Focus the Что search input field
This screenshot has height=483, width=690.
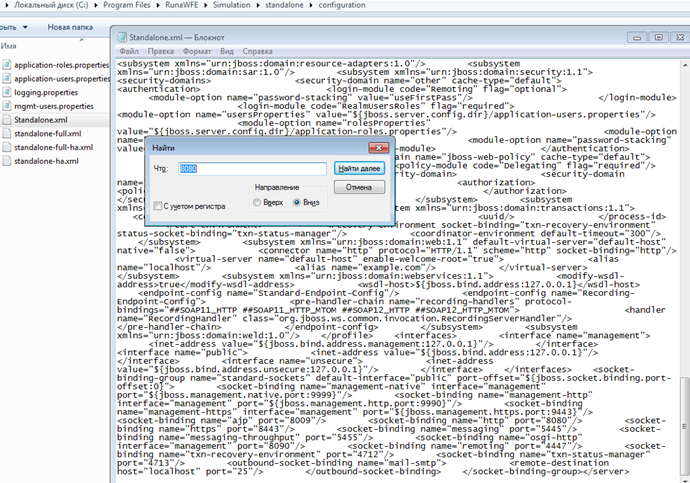253,169
